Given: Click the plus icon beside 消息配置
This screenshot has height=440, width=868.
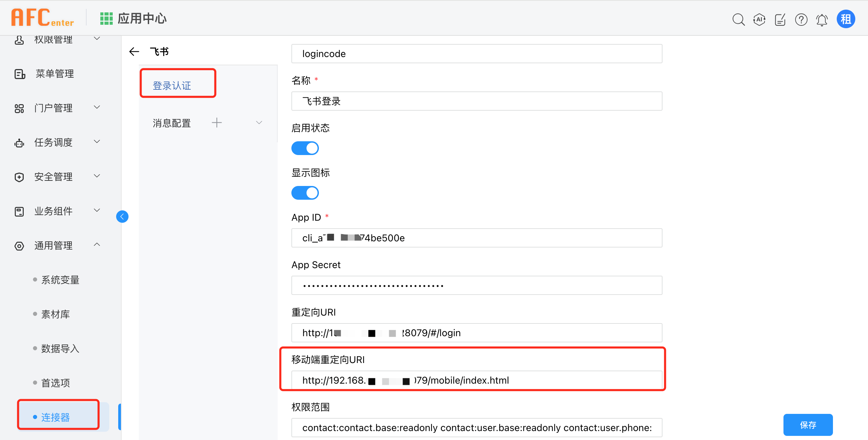Looking at the screenshot, I should pos(217,123).
